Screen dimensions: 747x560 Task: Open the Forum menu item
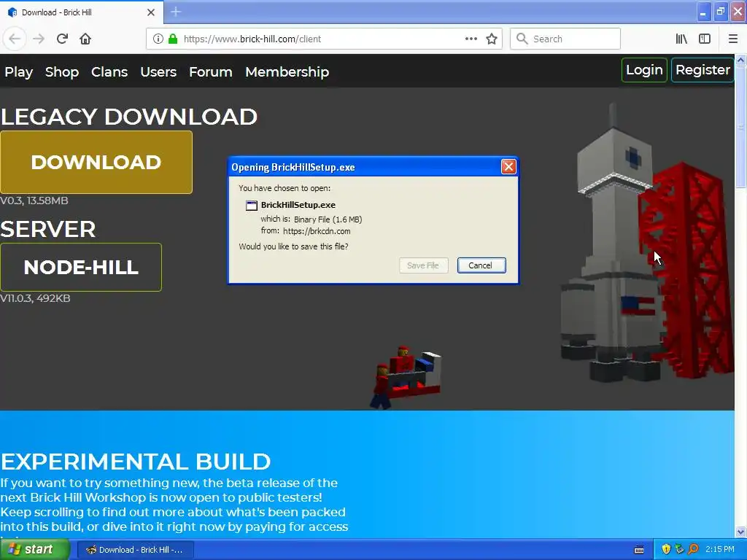(211, 72)
